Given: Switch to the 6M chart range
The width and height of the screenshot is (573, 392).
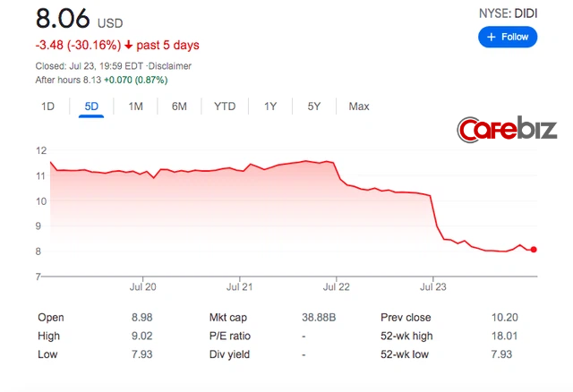Looking at the screenshot, I should point(179,107).
